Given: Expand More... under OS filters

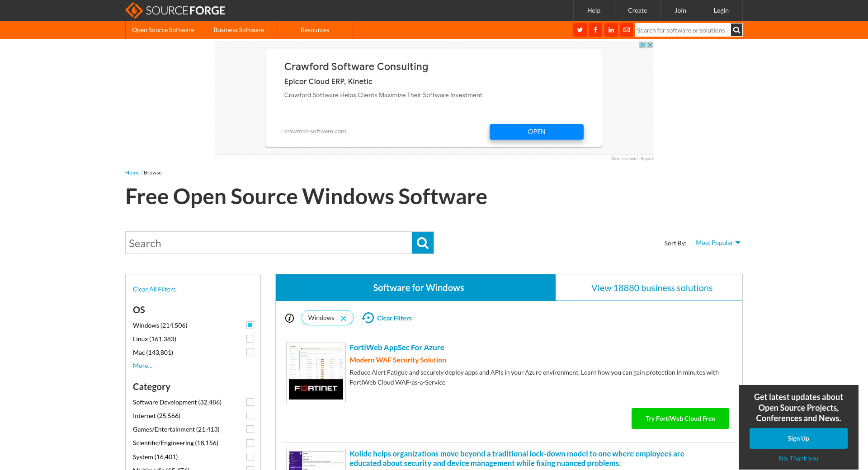Looking at the screenshot, I should tap(142, 366).
